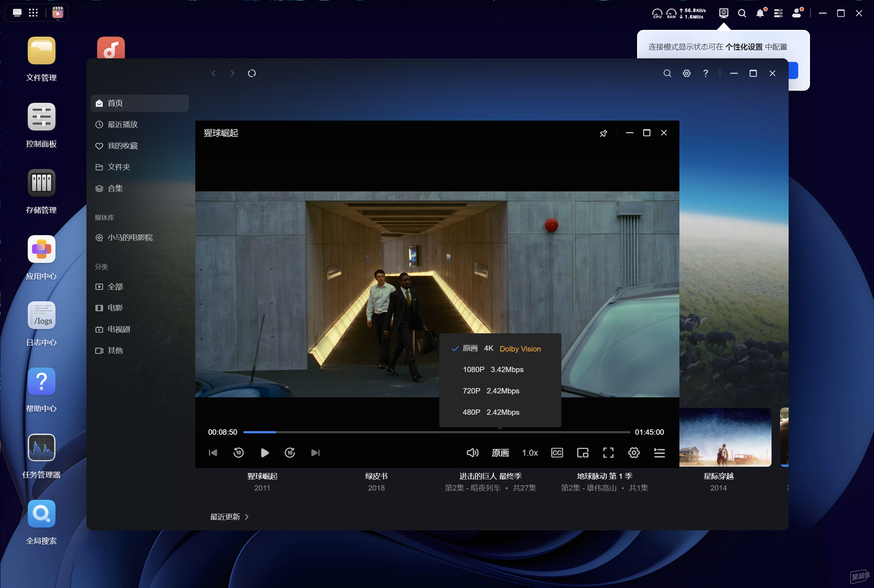Open the 地球脉动 第 1 季 title
Screen dimensions: 874x588
click(x=604, y=476)
